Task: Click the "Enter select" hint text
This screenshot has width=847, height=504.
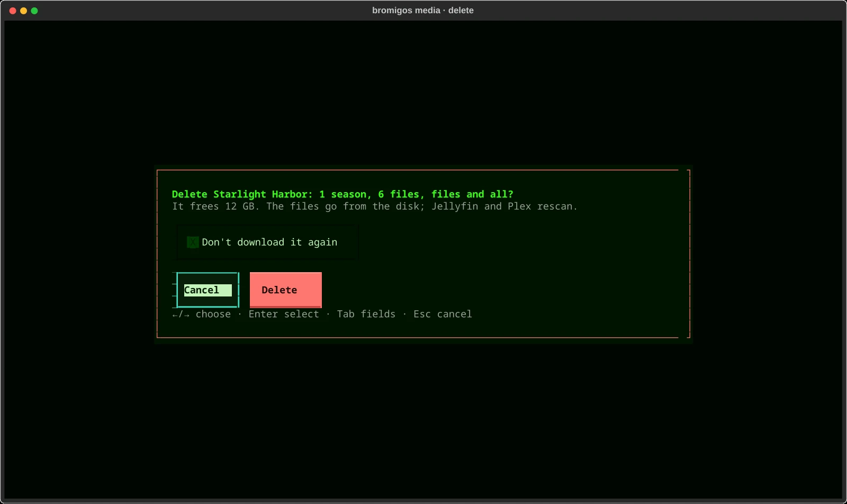Action: click(284, 314)
